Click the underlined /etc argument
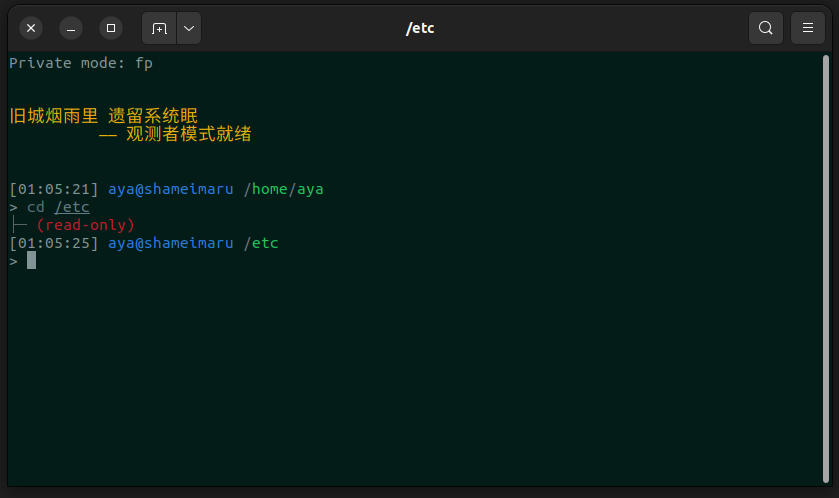 click(x=72, y=207)
